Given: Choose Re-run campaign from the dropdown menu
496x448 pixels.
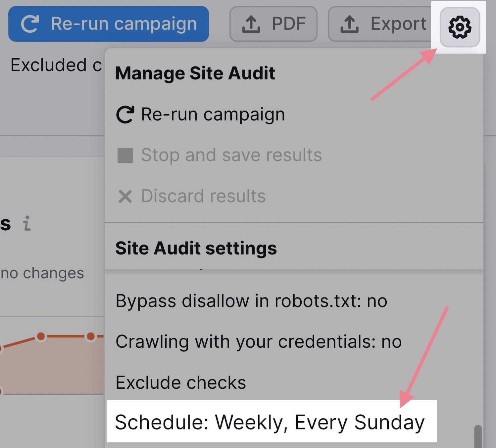Looking at the screenshot, I should tap(213, 114).
